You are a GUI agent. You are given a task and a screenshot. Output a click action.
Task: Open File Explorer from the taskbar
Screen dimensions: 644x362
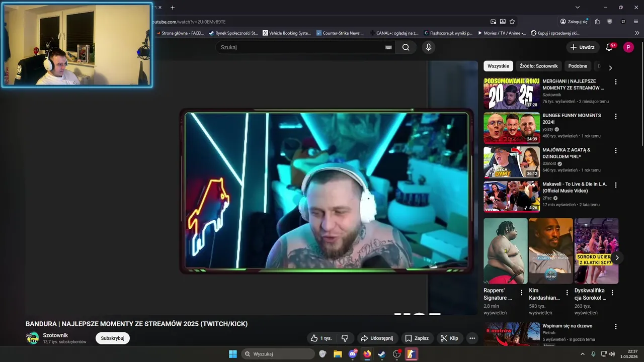pyautogui.click(x=338, y=354)
